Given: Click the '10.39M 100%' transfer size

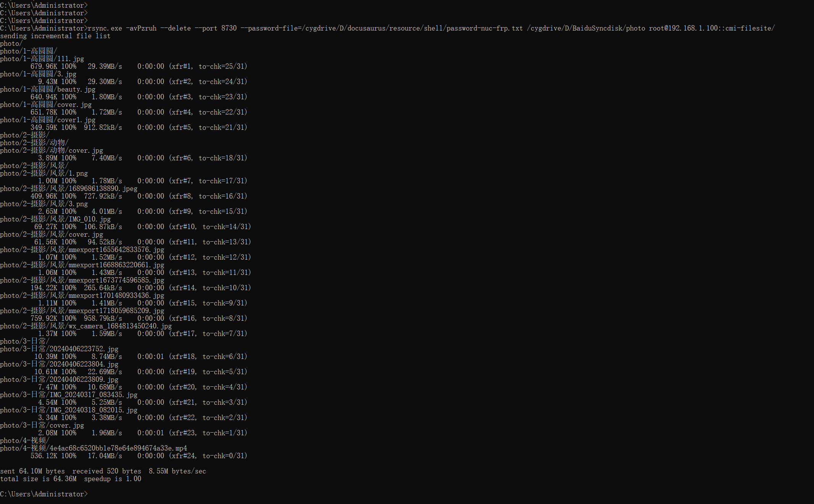Looking at the screenshot, I should click(x=55, y=357).
